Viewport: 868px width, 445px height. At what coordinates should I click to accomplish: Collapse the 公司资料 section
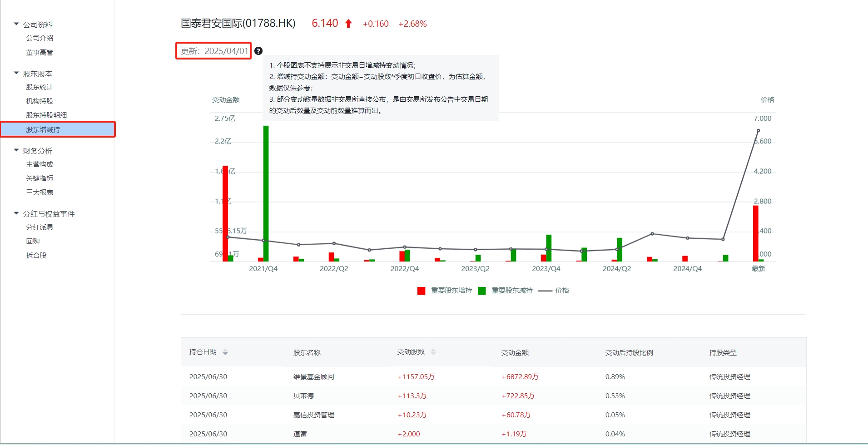coord(16,24)
